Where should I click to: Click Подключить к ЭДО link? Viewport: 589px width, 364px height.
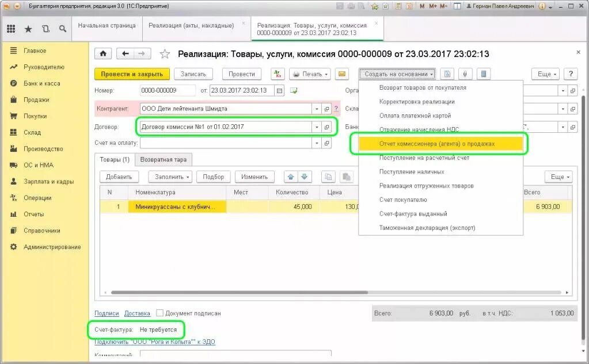[155, 342]
